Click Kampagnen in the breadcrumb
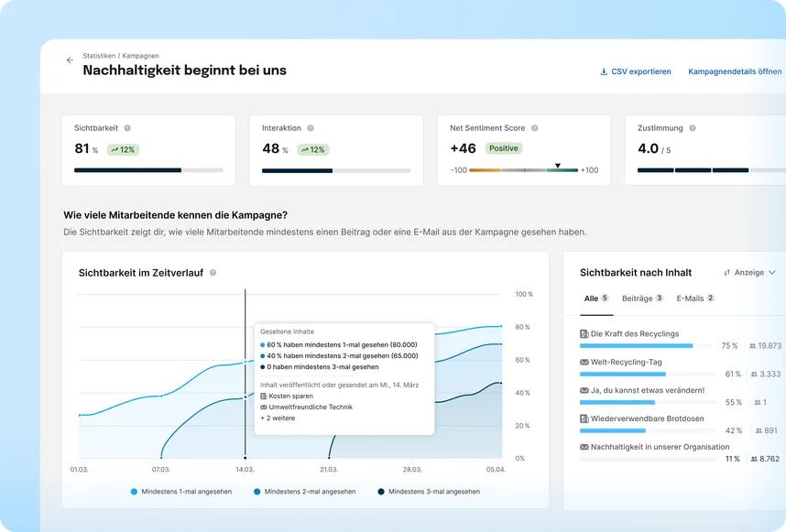The height and width of the screenshot is (532, 786). (140, 56)
